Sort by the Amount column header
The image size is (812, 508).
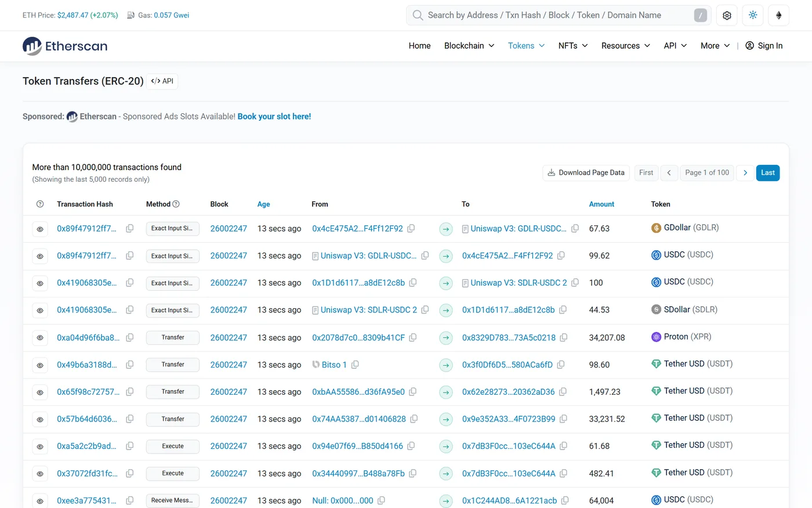[601, 204]
